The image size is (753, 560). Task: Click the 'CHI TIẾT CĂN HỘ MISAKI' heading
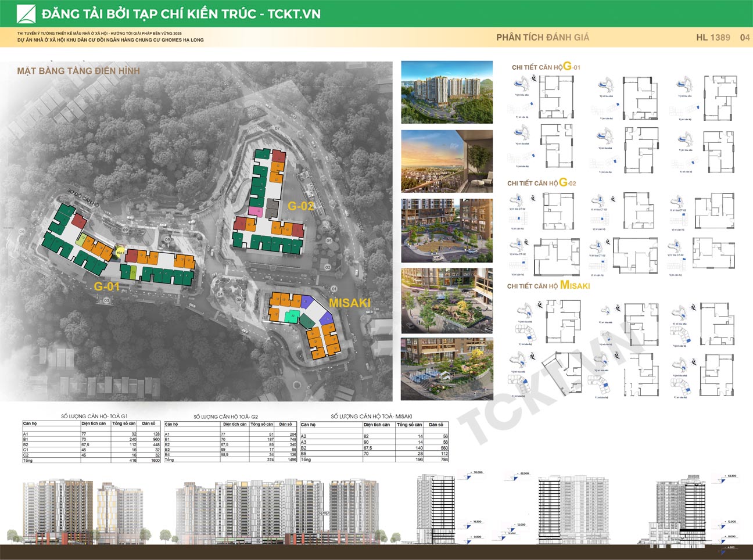point(548,286)
